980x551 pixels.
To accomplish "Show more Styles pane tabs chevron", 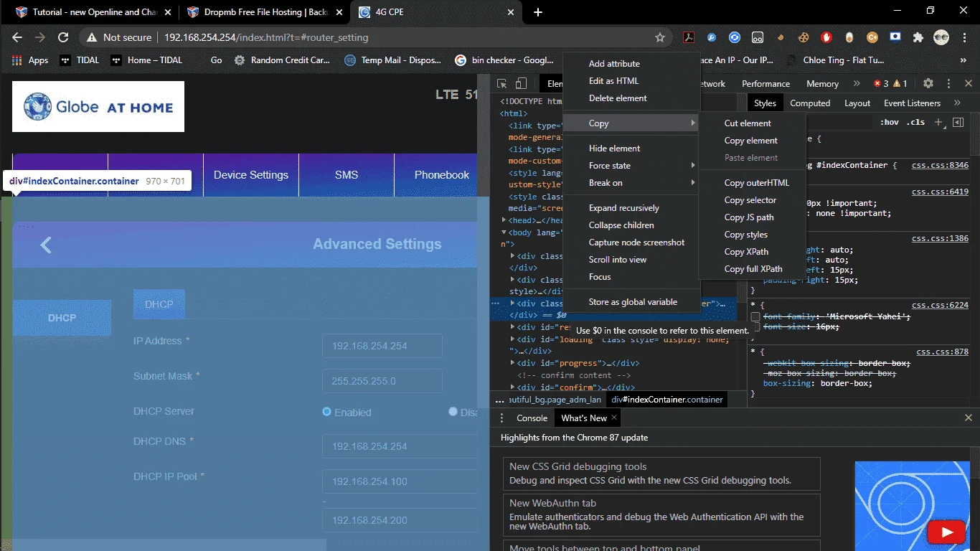I will [x=957, y=103].
